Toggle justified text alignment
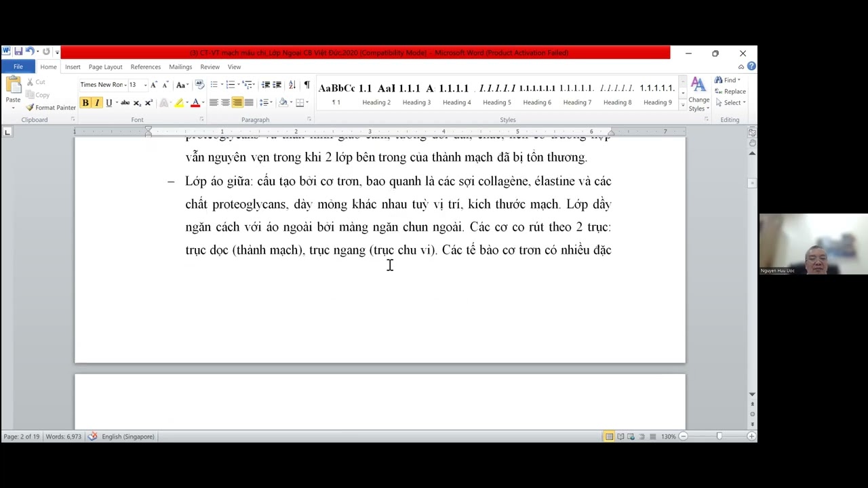868x488 pixels. coord(248,103)
